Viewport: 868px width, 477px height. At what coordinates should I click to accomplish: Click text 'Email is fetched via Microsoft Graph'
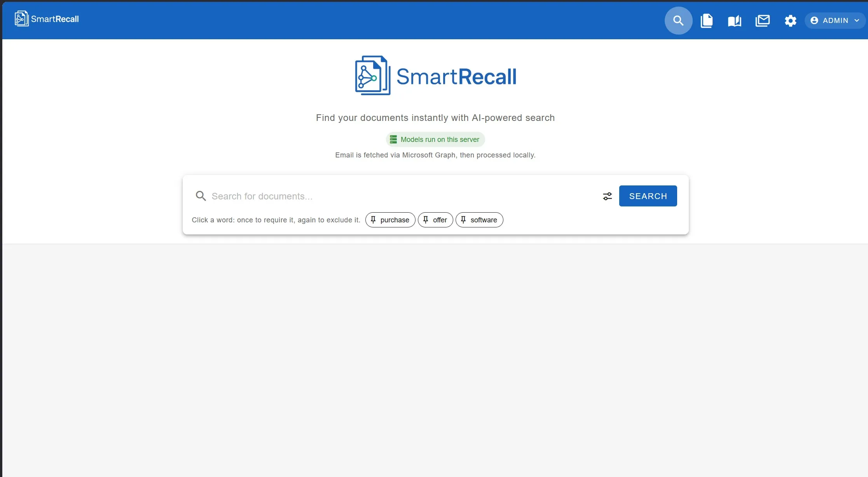click(395, 155)
